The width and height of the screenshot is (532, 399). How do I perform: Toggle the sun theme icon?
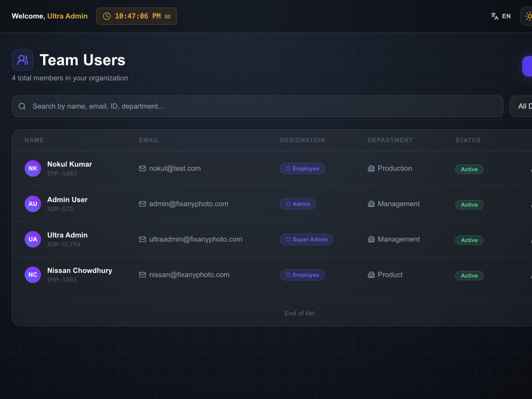click(x=528, y=16)
